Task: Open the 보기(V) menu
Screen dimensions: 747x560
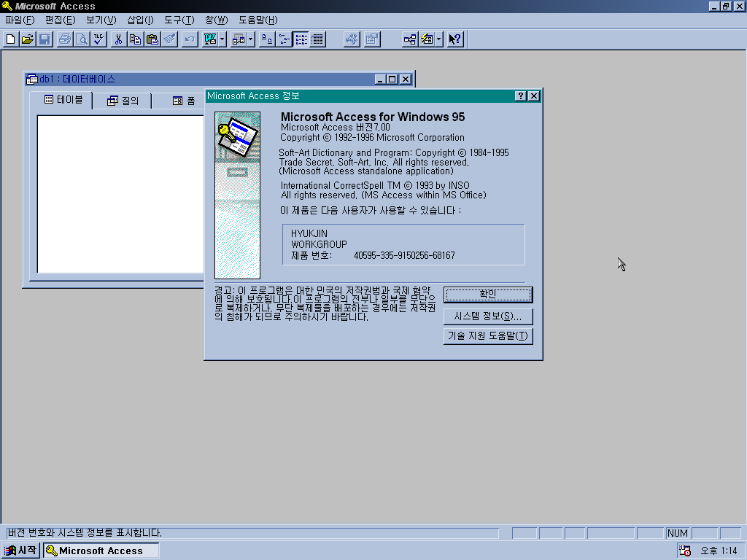Action: click(101, 20)
